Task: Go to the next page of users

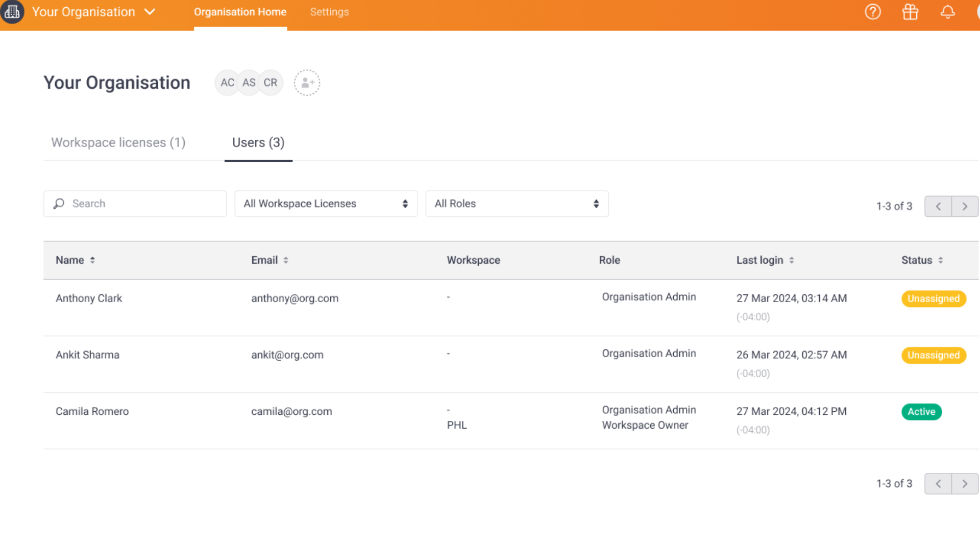Action: 965,206
